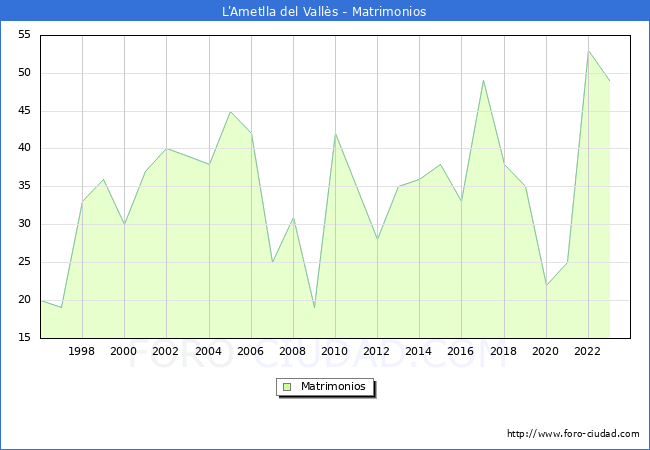The height and width of the screenshot is (450, 650).
Task: Click the 'Matrimonios' legend label
Action: point(333,386)
